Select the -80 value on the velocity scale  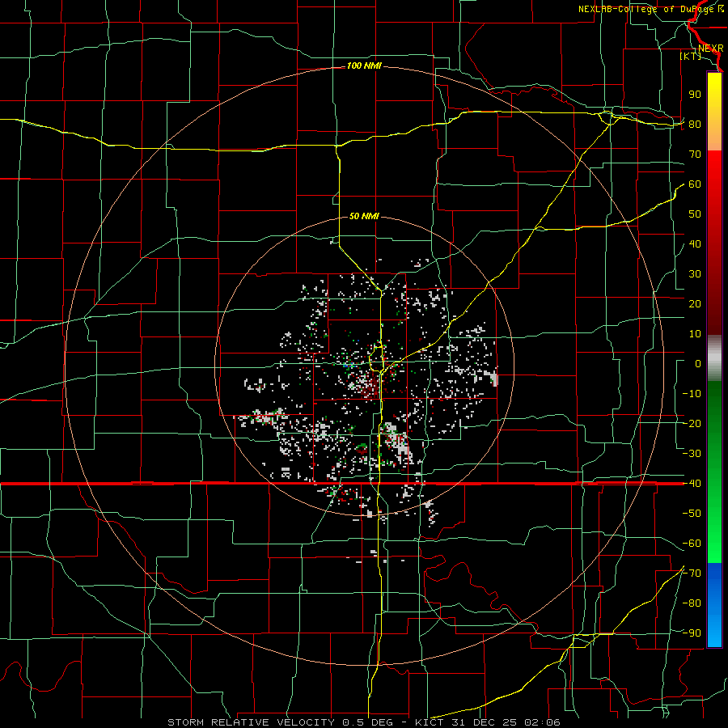tap(692, 603)
